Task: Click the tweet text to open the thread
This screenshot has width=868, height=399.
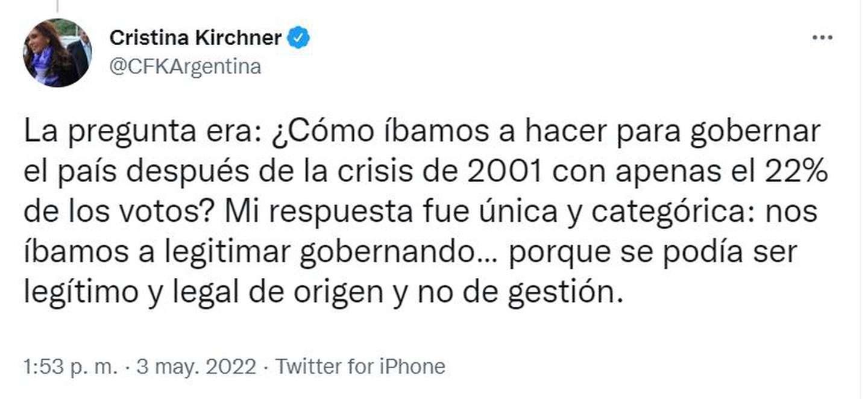Action: [422, 211]
